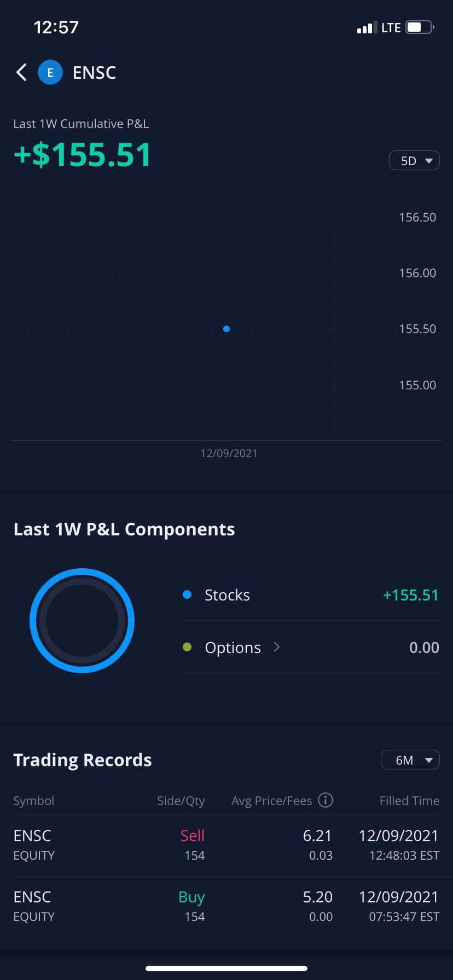Screen dimensions: 453x980
Task: Select the Stocks P&L row
Action: click(x=311, y=595)
